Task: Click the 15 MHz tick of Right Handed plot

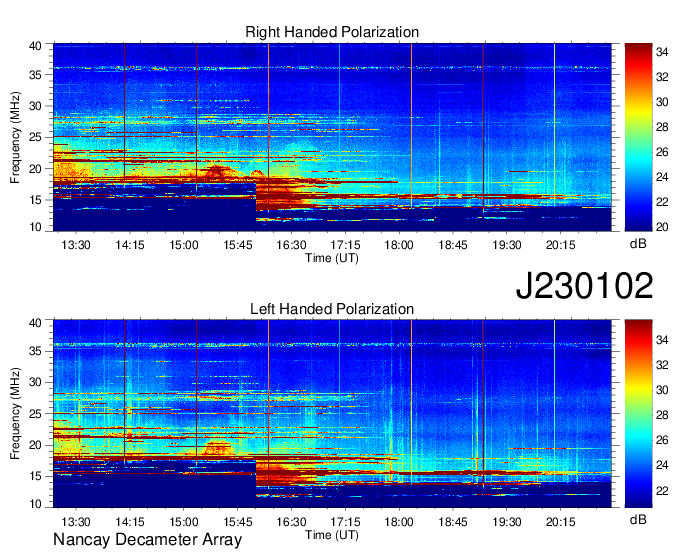Action: [x=35, y=200]
